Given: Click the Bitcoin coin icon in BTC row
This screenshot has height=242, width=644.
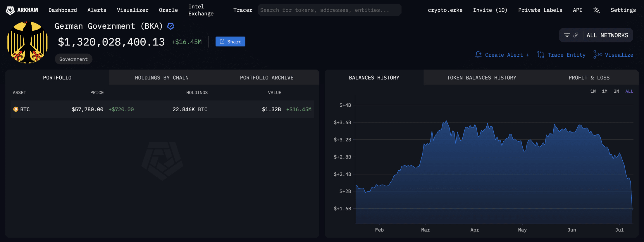Looking at the screenshot, I should click(16, 109).
